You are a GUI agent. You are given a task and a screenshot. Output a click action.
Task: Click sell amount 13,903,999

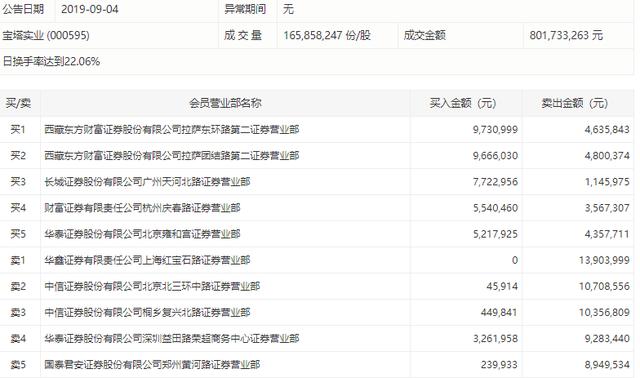[604, 260]
